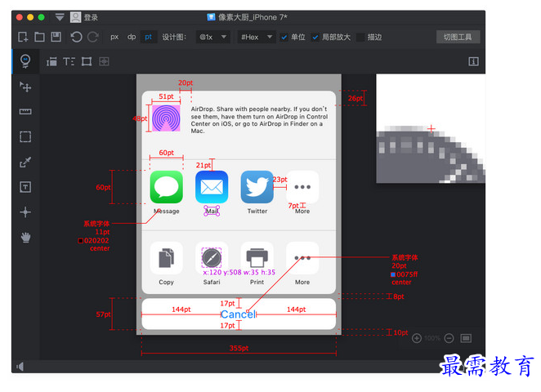Click the new file icon in toolbar

[23, 37]
